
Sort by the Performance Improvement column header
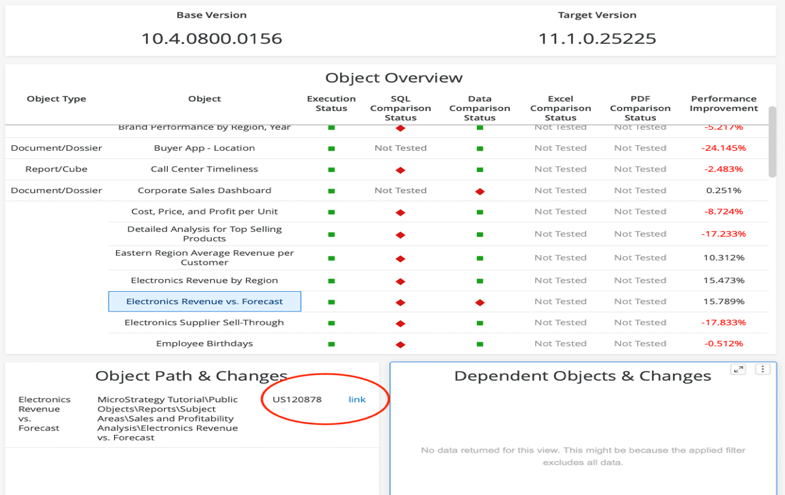coord(723,103)
